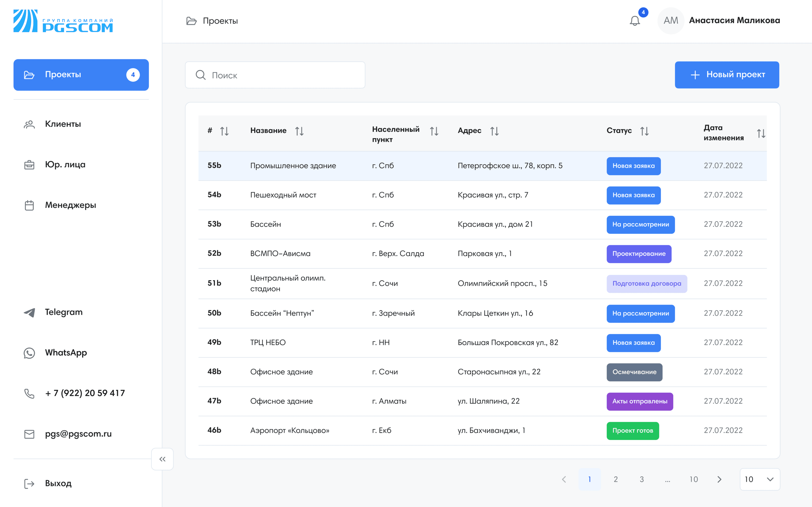
Task: Sort by Дата изменения arrows
Action: coord(761,134)
